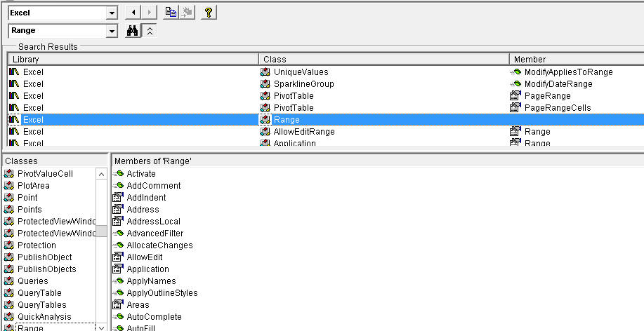Sort results by Library column header

pyautogui.click(x=133, y=60)
